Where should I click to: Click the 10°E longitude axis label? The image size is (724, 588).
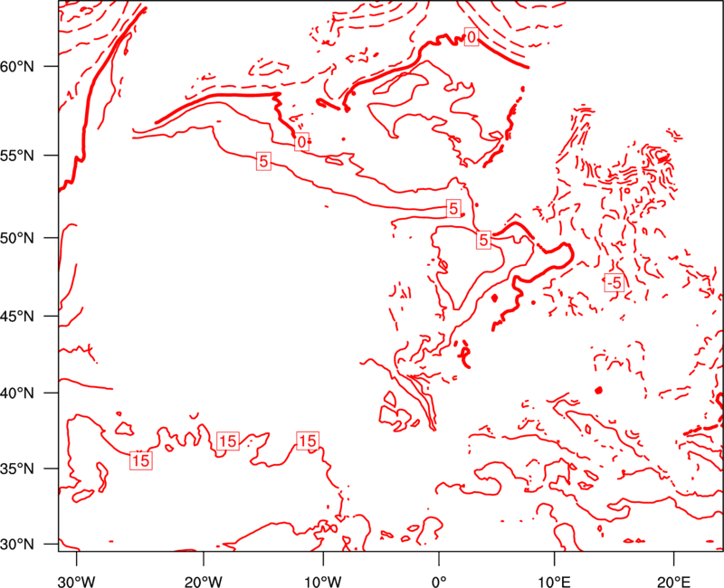pyautogui.click(x=554, y=582)
